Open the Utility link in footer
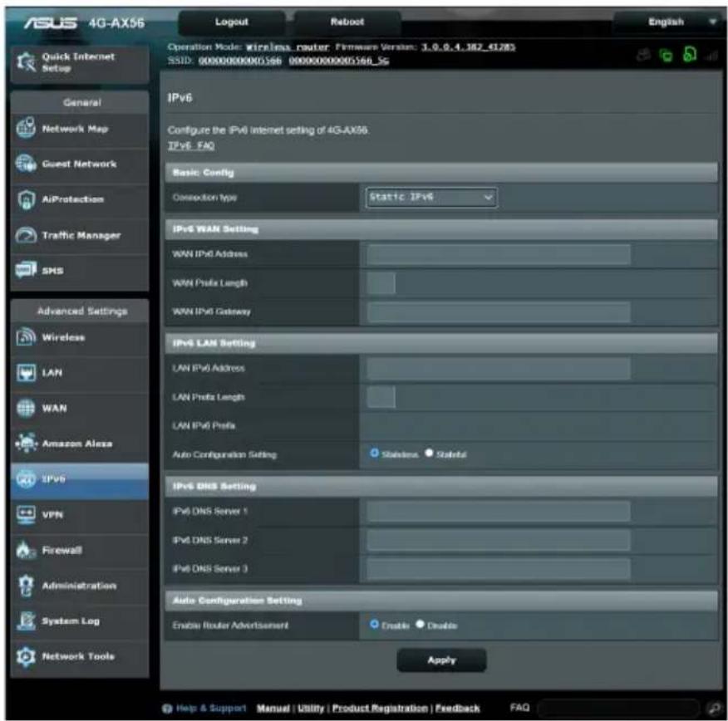728x721 pixels. 311,709
